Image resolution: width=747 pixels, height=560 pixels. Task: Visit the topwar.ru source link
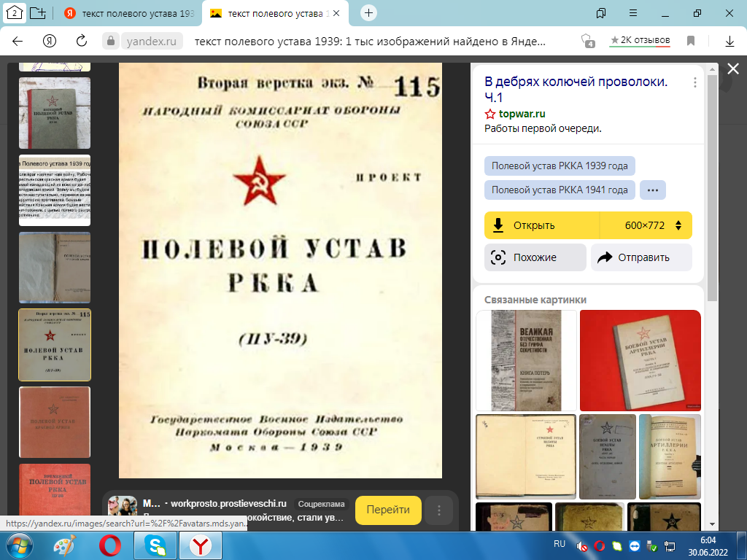pos(522,114)
